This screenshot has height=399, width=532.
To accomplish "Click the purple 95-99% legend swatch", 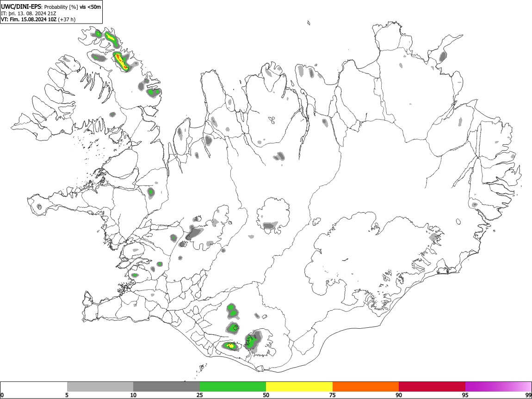I will [x=498, y=387].
